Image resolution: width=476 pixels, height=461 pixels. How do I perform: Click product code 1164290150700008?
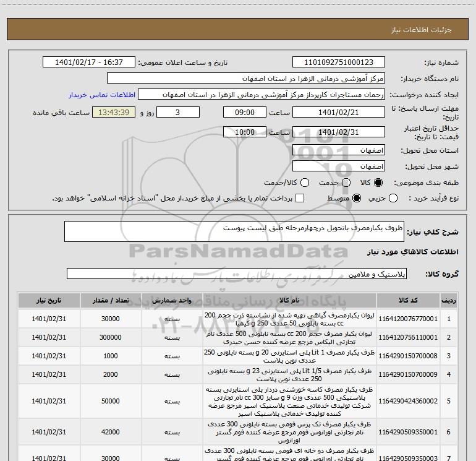point(408,356)
